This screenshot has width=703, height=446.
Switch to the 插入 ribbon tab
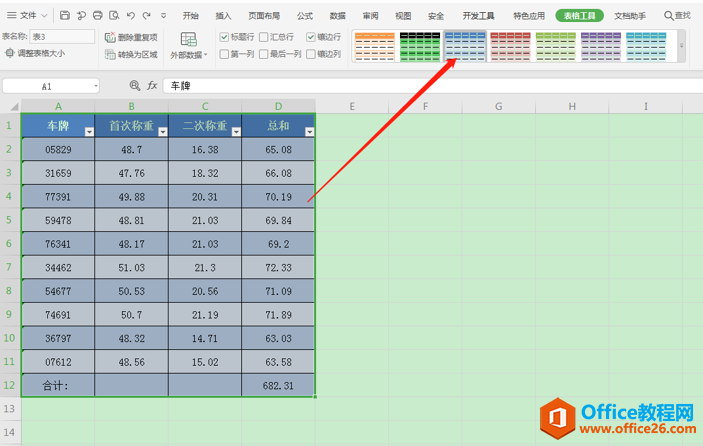point(223,16)
